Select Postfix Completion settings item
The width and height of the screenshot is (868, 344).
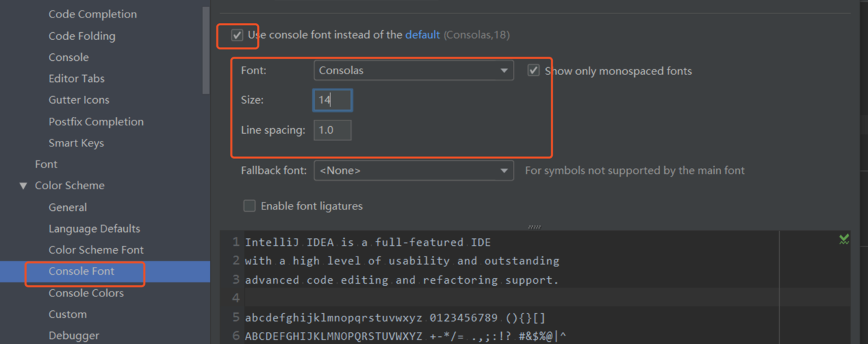click(x=96, y=121)
